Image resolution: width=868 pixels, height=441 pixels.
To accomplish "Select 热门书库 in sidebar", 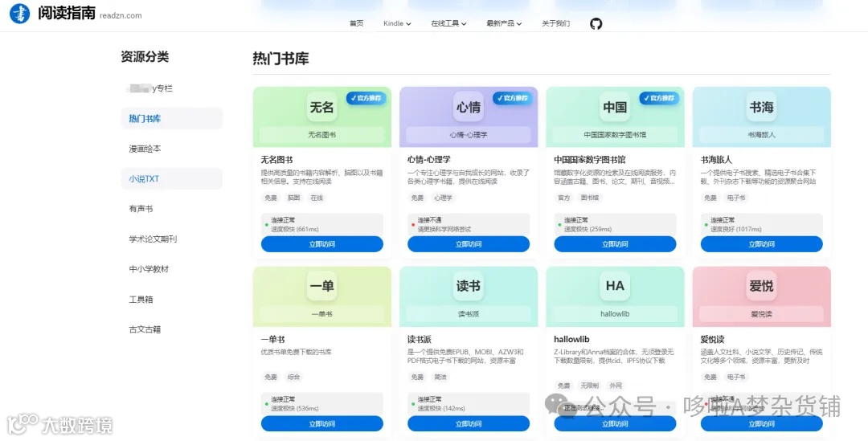I will click(172, 118).
